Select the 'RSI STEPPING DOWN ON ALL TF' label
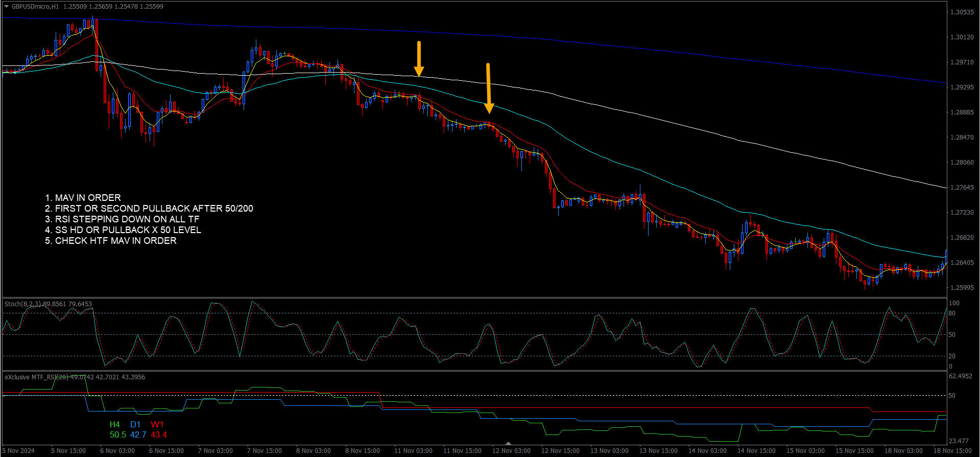 click(122, 219)
